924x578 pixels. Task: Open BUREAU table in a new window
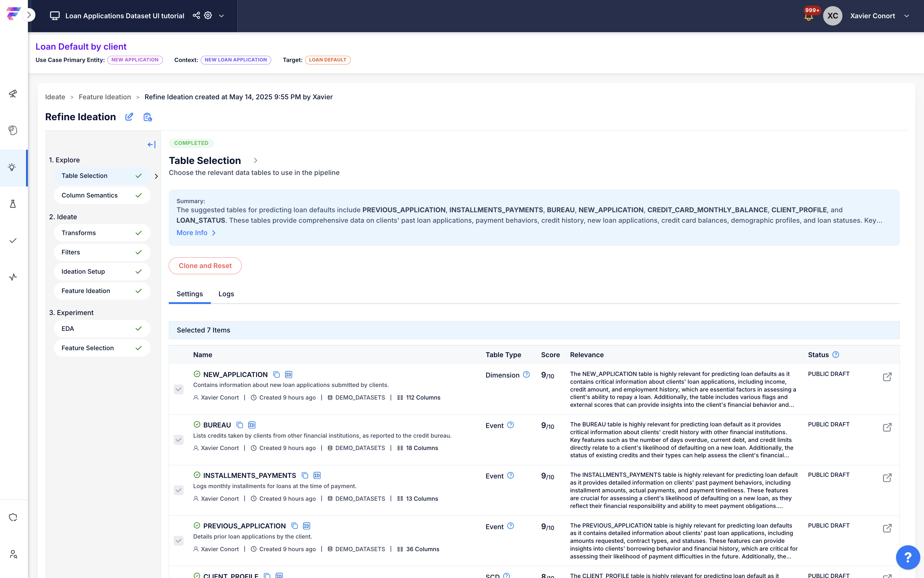coord(887,427)
